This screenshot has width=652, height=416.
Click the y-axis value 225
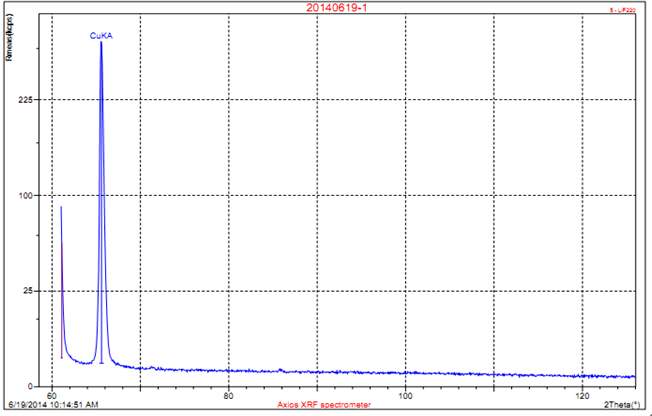click(x=26, y=100)
